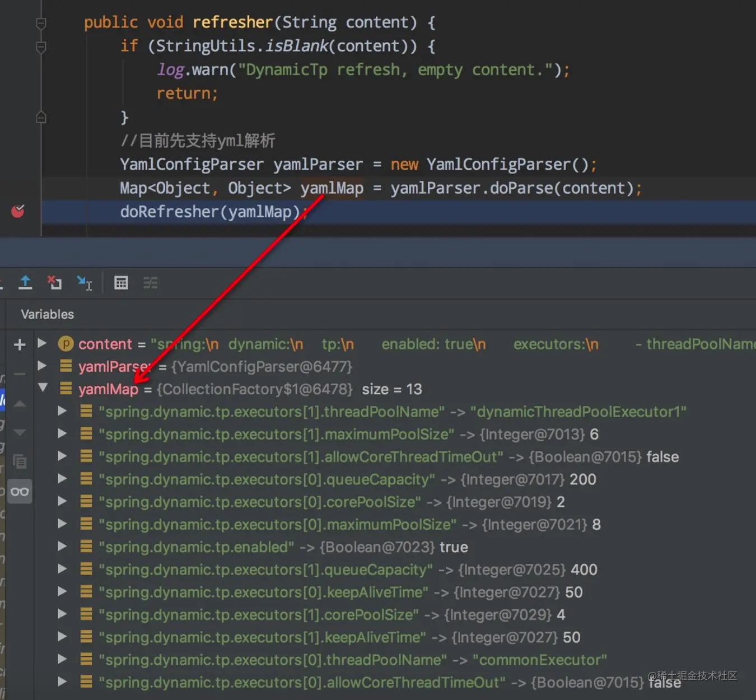
Task: Expand the yamlParser variable node
Action: tap(42, 366)
